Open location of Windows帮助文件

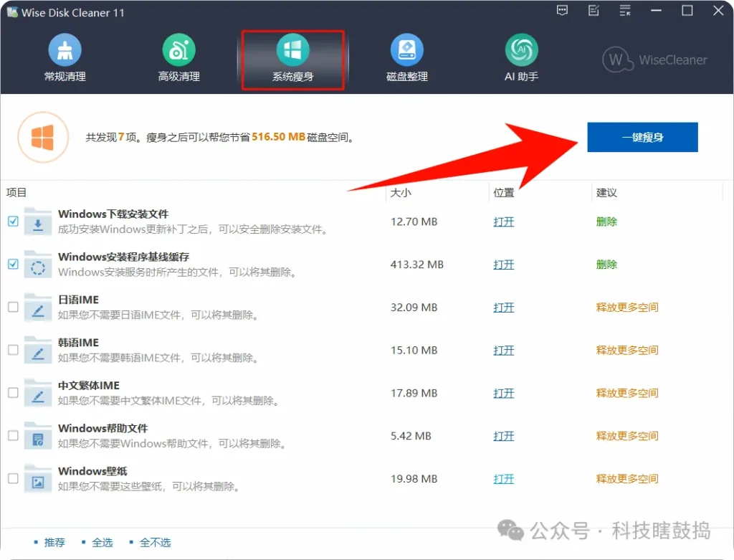pos(504,436)
